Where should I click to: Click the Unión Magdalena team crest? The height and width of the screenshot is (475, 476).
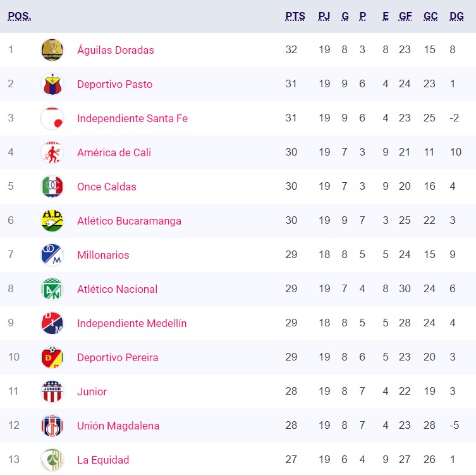click(52, 426)
